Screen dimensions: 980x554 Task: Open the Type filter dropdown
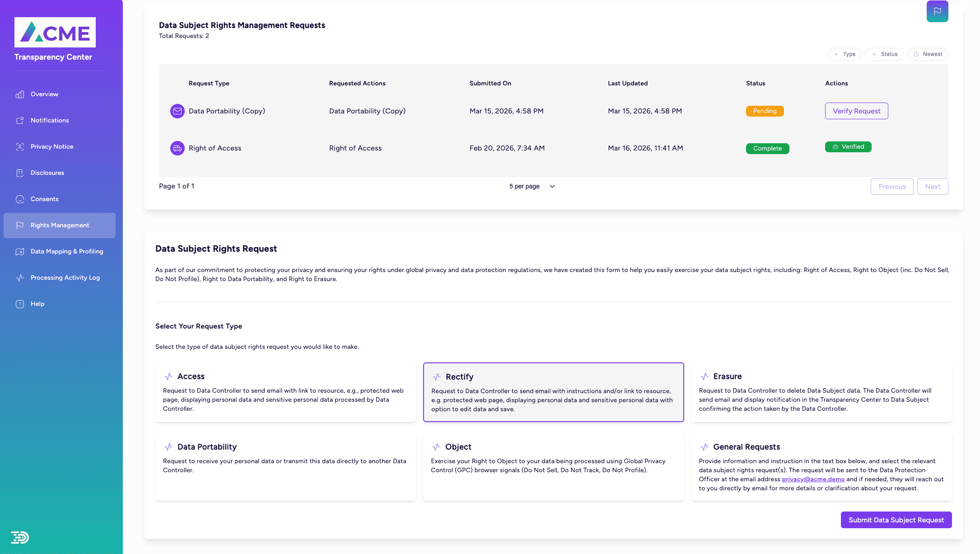[844, 54]
